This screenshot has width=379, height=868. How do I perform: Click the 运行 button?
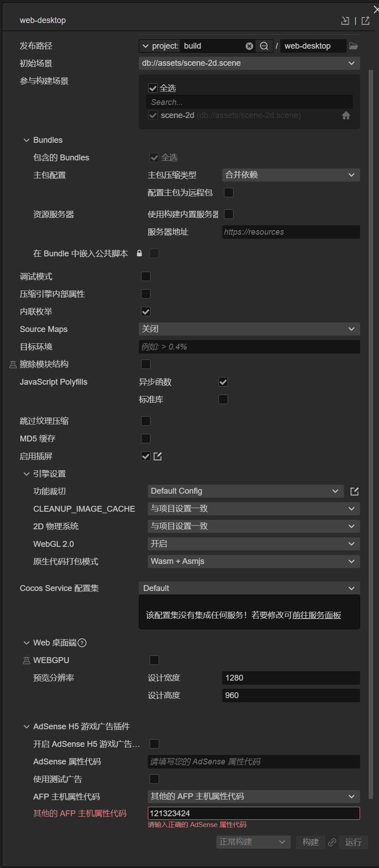click(x=353, y=842)
